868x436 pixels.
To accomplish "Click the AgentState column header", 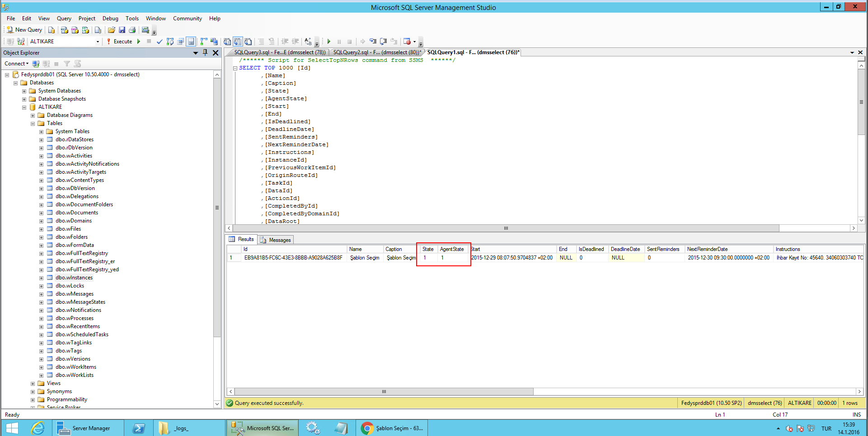I will (452, 249).
